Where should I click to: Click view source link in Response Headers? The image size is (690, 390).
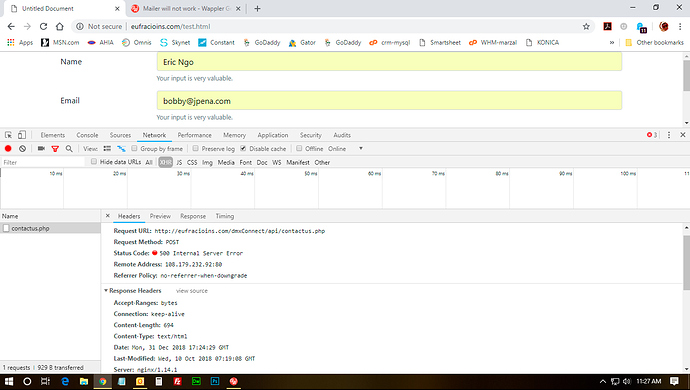[x=192, y=291]
